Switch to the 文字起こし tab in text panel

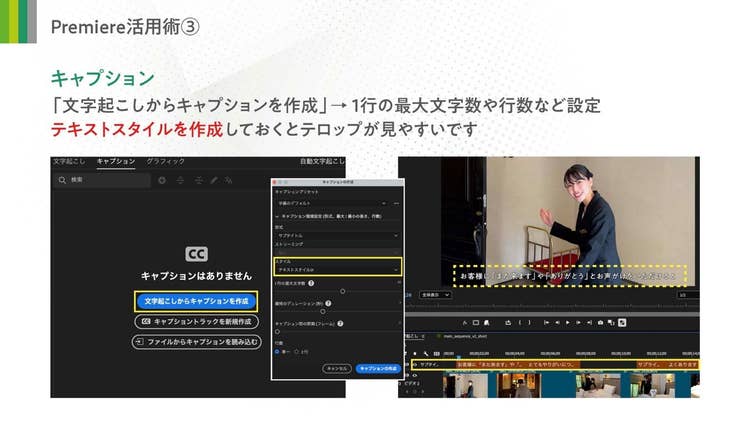(69, 162)
